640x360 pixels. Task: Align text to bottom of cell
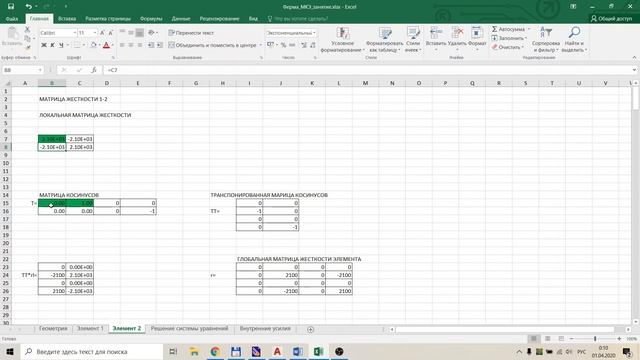(x=140, y=33)
